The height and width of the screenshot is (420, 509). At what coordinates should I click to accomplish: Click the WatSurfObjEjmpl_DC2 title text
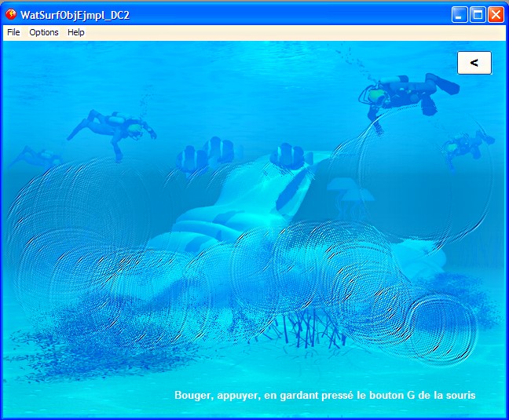coord(75,15)
